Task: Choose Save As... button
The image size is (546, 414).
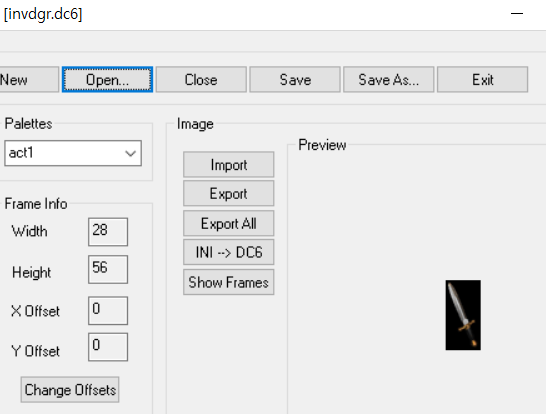Action: 389,79
